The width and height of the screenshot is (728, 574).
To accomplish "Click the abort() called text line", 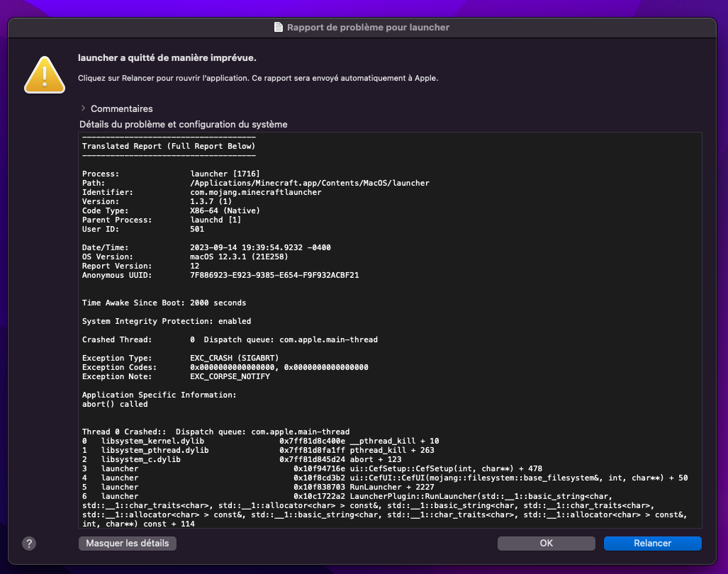I will pyautogui.click(x=115, y=404).
